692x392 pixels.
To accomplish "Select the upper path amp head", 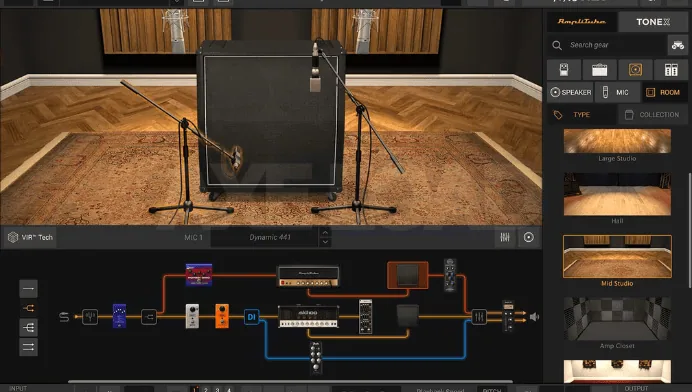I will pos(308,276).
